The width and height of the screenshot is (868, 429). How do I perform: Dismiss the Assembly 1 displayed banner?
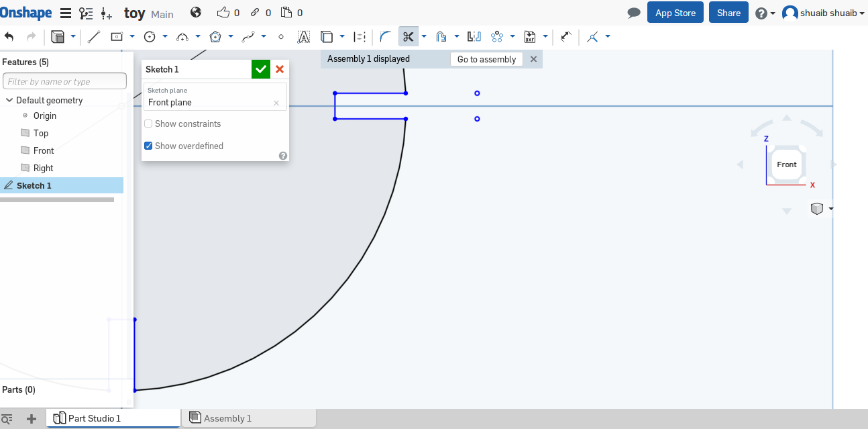(533, 59)
